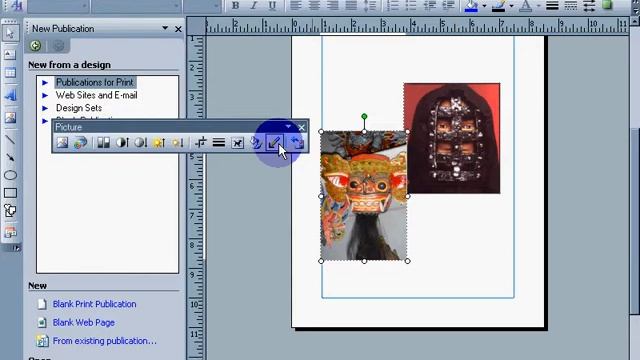Set Align Left text alignment

pos(295,6)
